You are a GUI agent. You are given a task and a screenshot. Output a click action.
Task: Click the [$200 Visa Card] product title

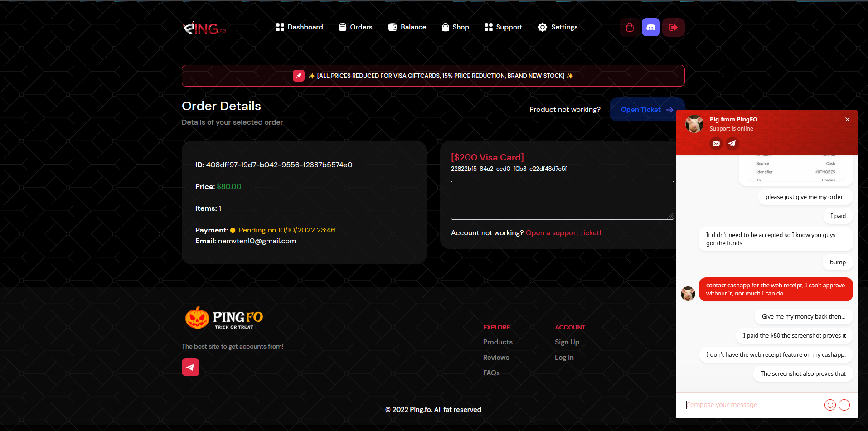pyautogui.click(x=487, y=157)
